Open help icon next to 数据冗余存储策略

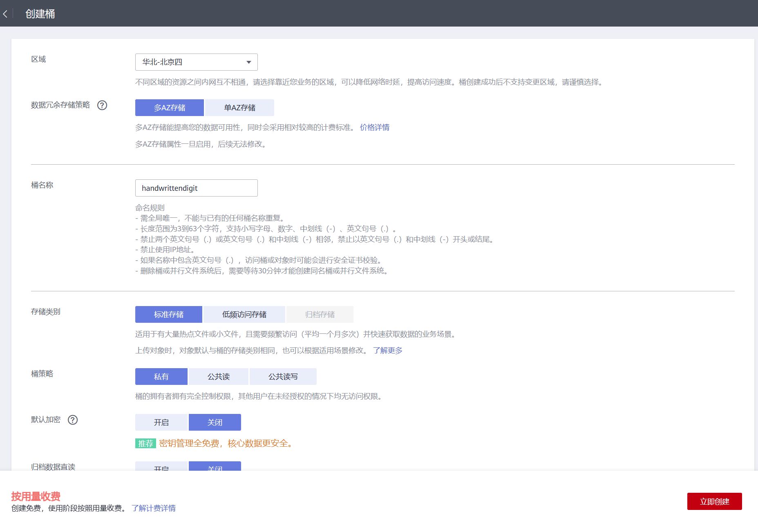[x=102, y=105]
